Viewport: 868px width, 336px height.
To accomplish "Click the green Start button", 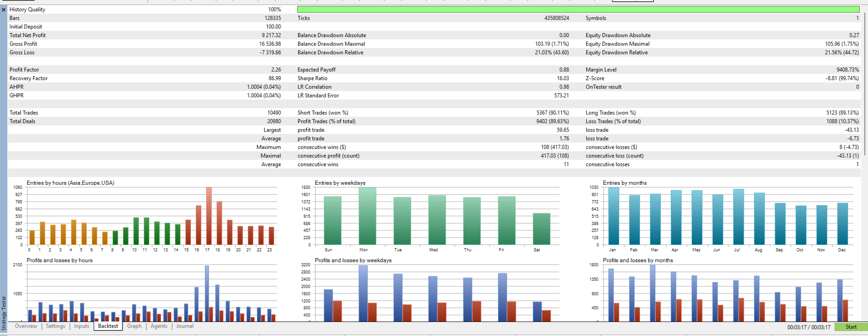I will pyautogui.click(x=851, y=327).
